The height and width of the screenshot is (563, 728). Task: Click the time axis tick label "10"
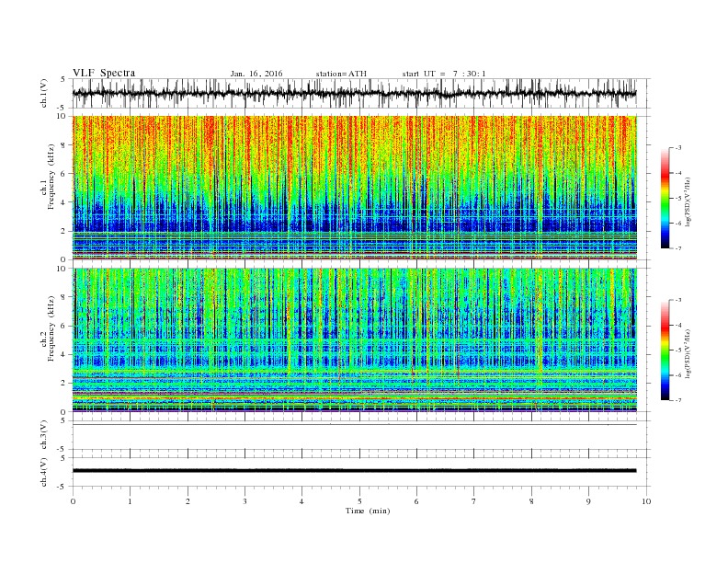tap(646, 501)
